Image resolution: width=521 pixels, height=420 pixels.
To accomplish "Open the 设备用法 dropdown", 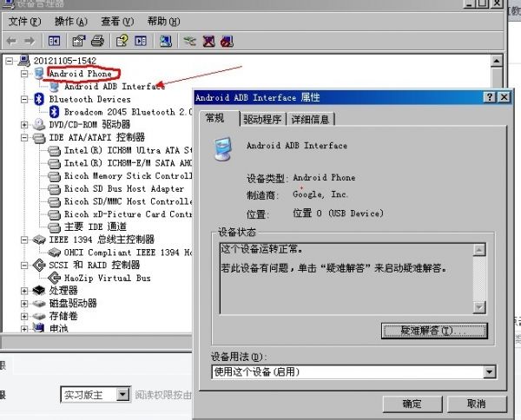I will (x=490, y=372).
